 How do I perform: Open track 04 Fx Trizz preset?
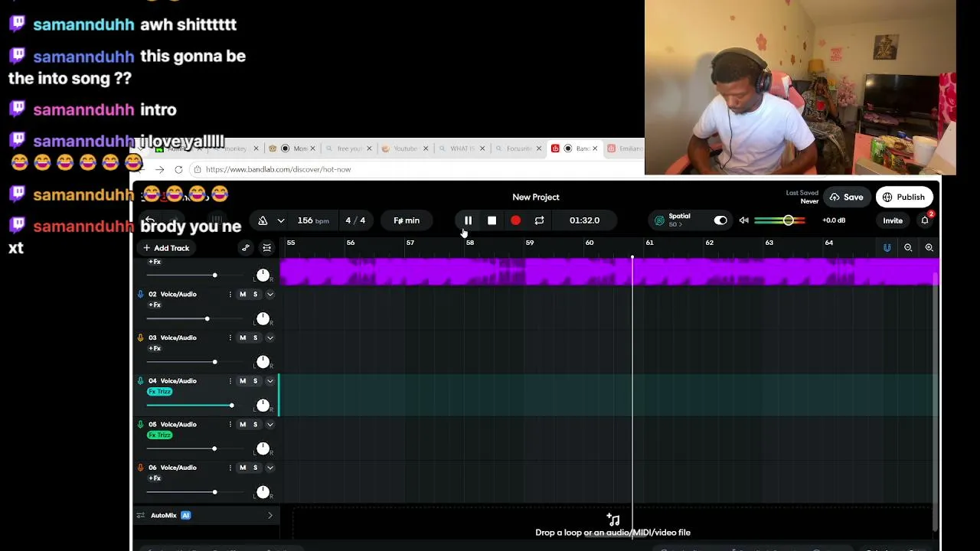point(160,392)
